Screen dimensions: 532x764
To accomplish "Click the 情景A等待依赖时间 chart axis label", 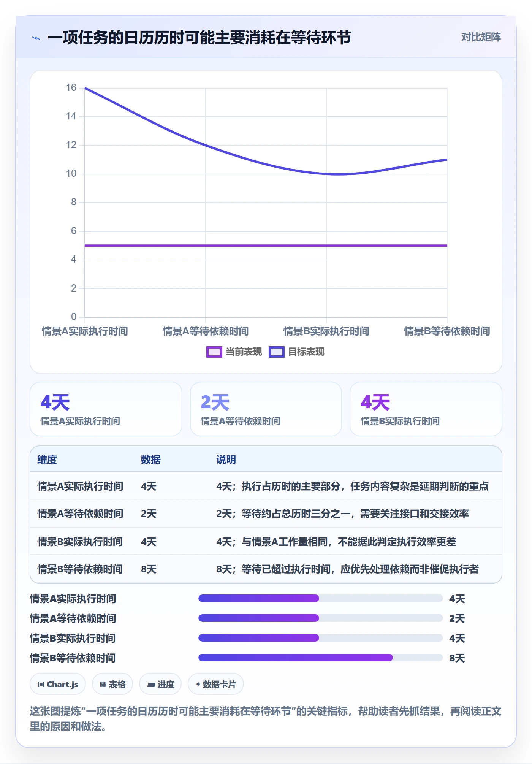I will 206,331.
